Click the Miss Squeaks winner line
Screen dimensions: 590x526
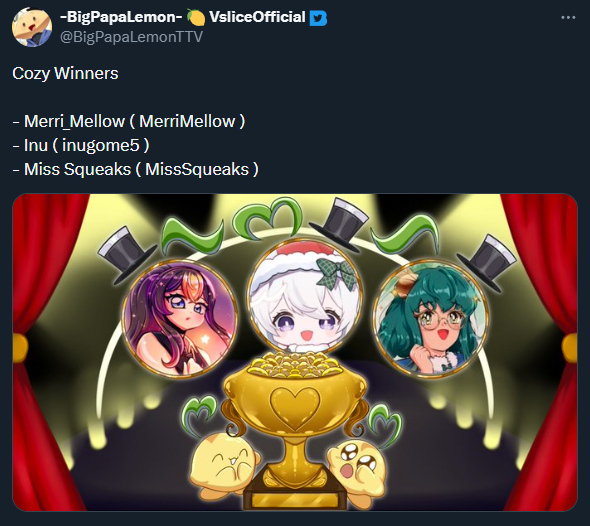coord(135,169)
